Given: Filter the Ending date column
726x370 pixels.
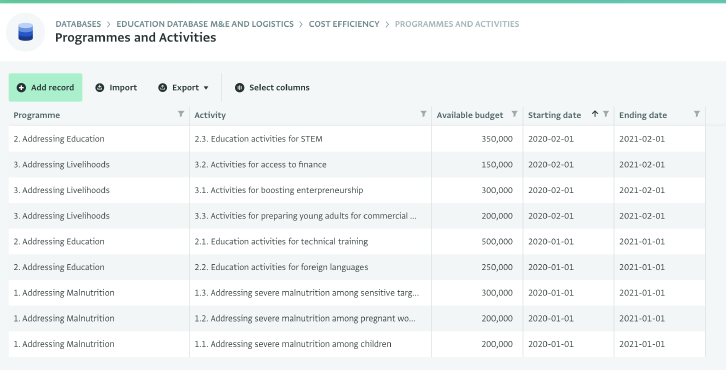Looking at the screenshot, I should 697,114.
